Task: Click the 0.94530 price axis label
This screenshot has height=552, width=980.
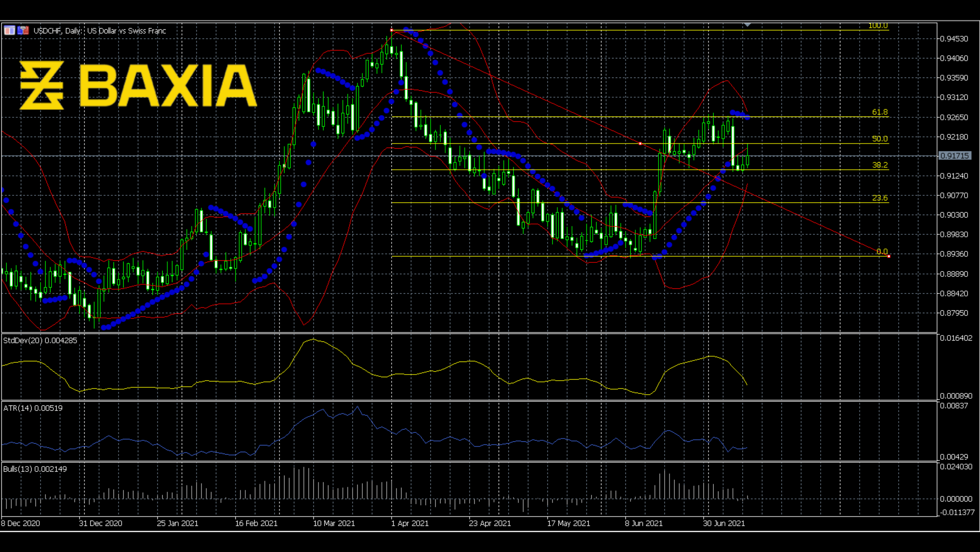Action: 954,39
